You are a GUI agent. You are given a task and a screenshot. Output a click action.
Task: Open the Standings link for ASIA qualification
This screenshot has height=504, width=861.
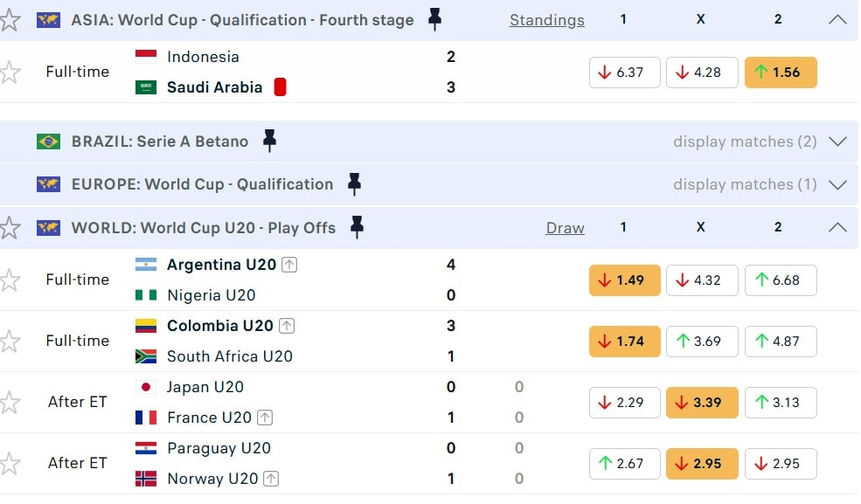(x=546, y=19)
